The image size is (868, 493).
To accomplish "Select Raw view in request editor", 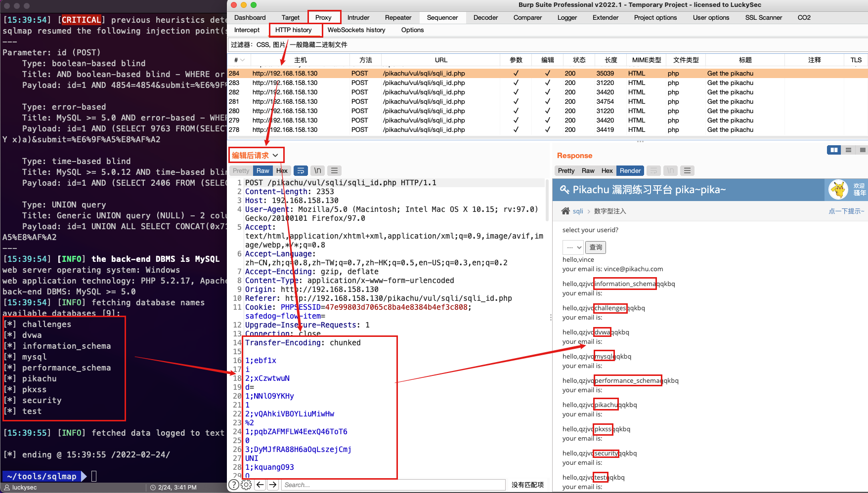I will 262,170.
